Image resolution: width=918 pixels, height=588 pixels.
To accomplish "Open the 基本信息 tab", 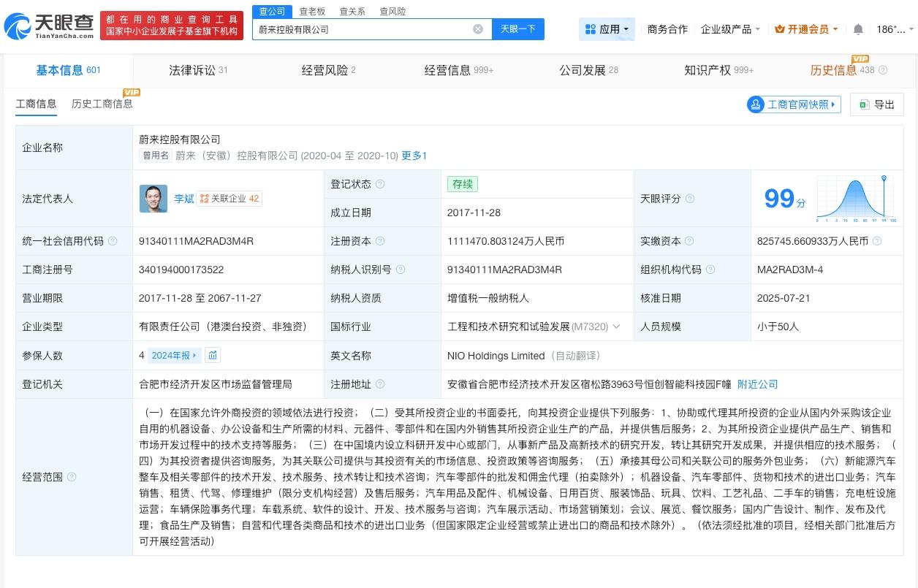I will (x=69, y=70).
